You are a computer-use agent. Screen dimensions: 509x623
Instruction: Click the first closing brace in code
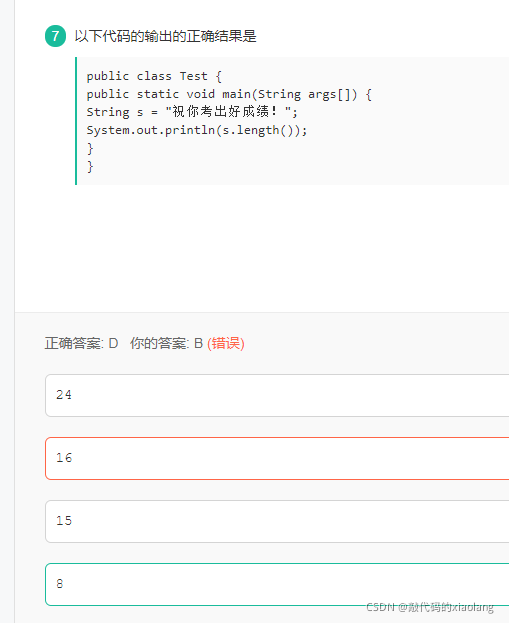point(90,149)
